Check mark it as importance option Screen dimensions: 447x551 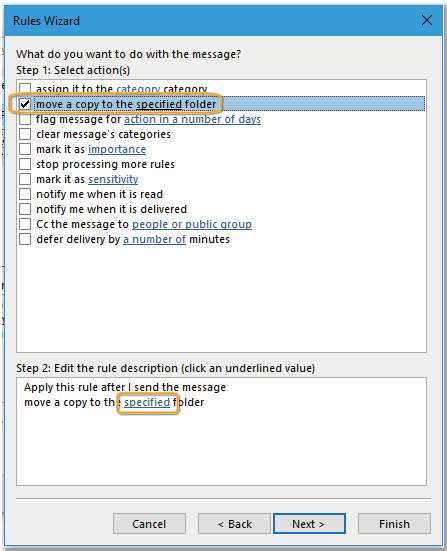(x=25, y=149)
